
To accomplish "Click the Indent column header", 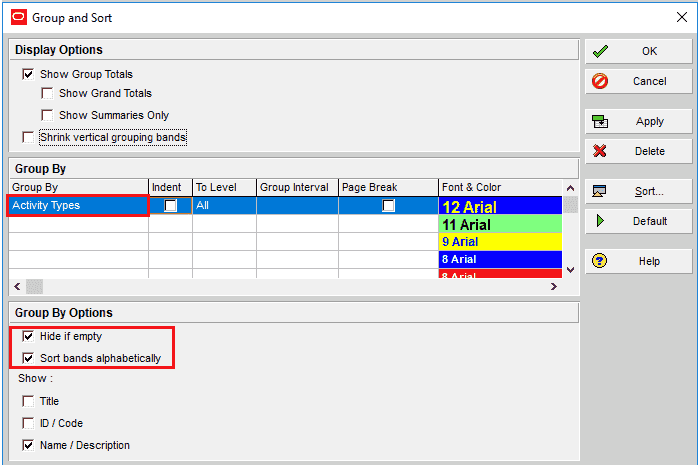I will point(171,187).
